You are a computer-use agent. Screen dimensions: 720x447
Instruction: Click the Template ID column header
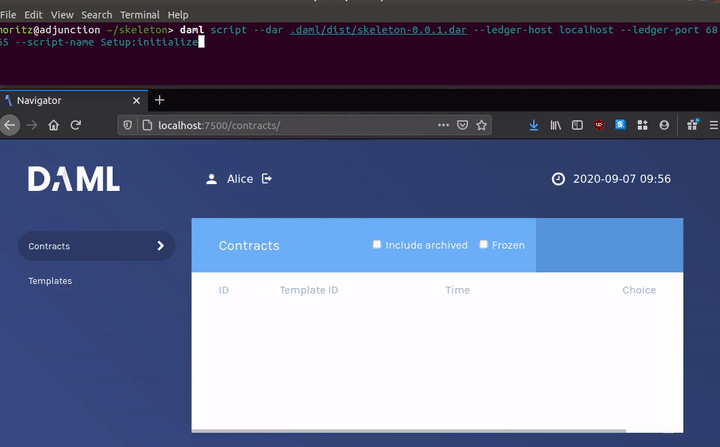pyautogui.click(x=309, y=290)
